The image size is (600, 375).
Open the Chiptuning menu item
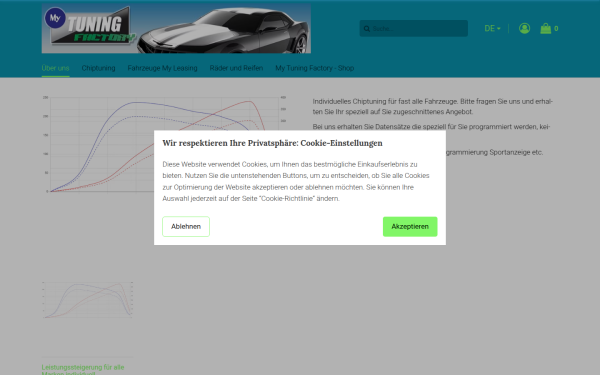point(98,68)
